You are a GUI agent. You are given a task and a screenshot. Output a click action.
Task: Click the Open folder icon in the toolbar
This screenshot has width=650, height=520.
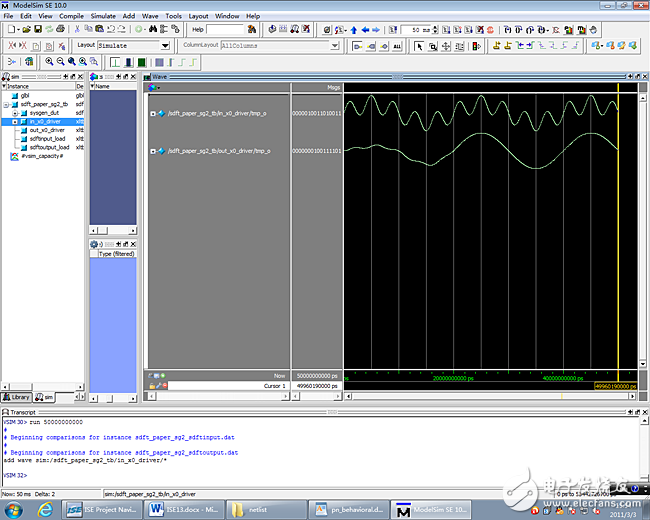27,30
